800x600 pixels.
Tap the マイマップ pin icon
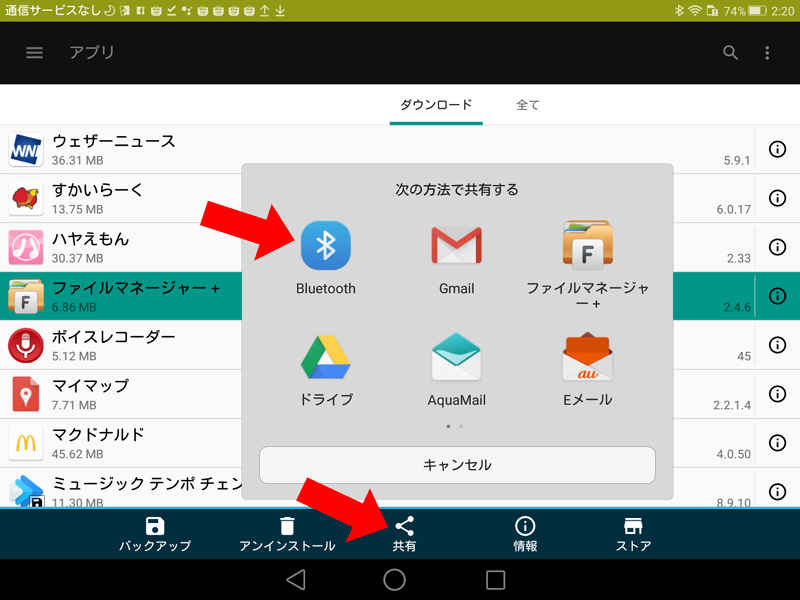[26, 394]
